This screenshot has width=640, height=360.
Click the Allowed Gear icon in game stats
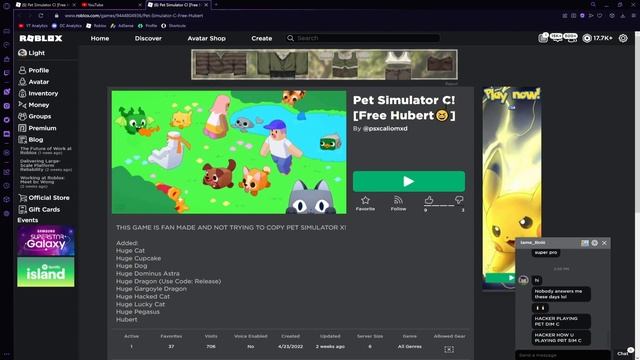[x=449, y=349]
